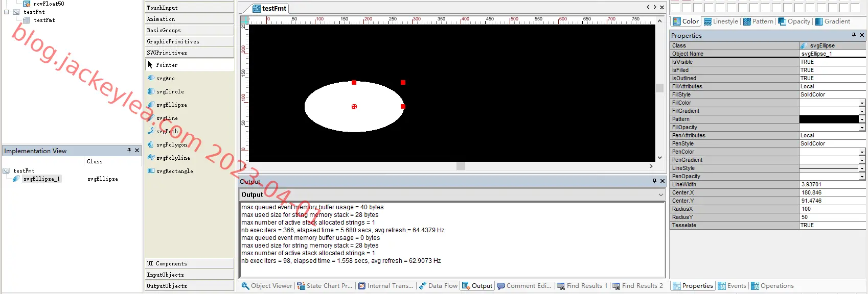
Task: Open the BasicGroups toolbox group
Action: [189, 30]
